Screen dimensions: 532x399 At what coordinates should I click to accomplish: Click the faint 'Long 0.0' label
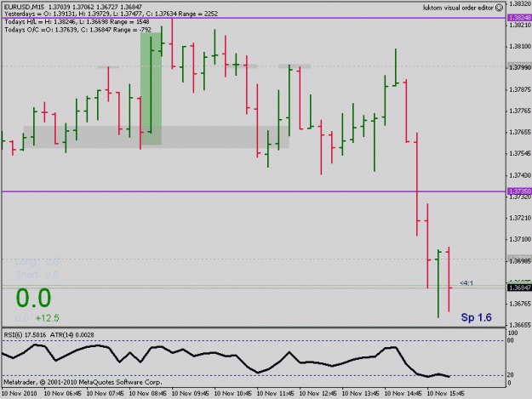pos(37,261)
